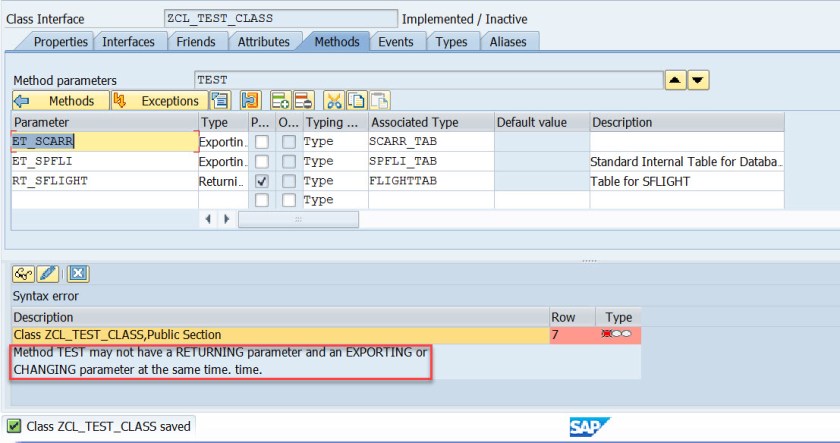The width and height of the screenshot is (840, 443).
Task: Click the scissors cut icon
Action: 334,101
